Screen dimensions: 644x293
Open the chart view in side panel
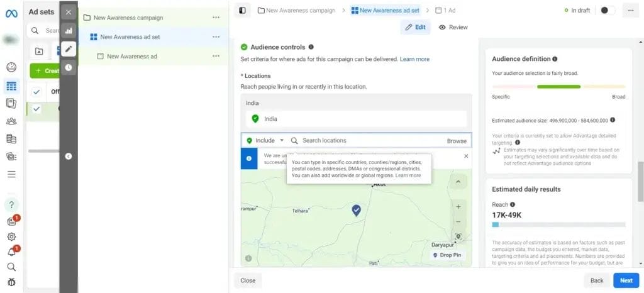point(69,30)
